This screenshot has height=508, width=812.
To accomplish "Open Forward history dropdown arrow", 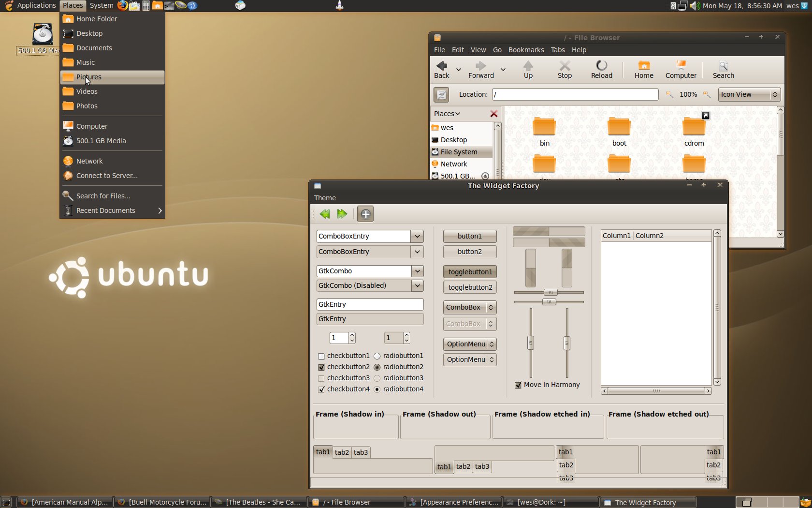I will 503,70.
